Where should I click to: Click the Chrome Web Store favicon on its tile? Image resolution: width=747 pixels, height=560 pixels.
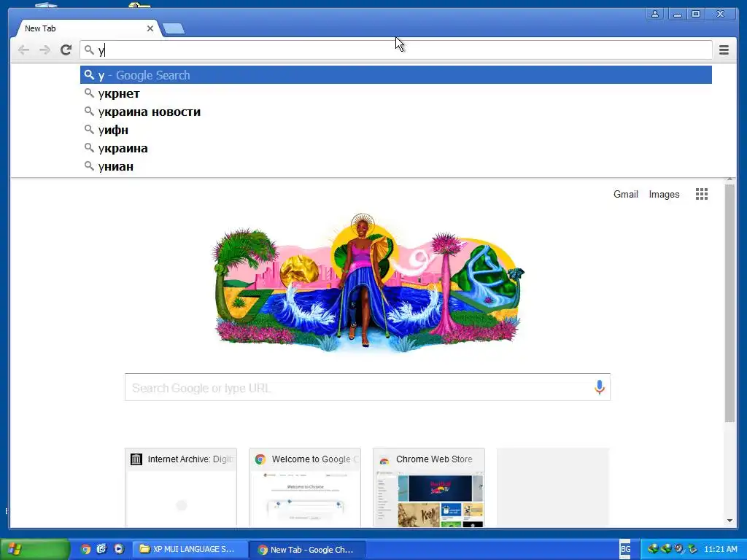384,460
